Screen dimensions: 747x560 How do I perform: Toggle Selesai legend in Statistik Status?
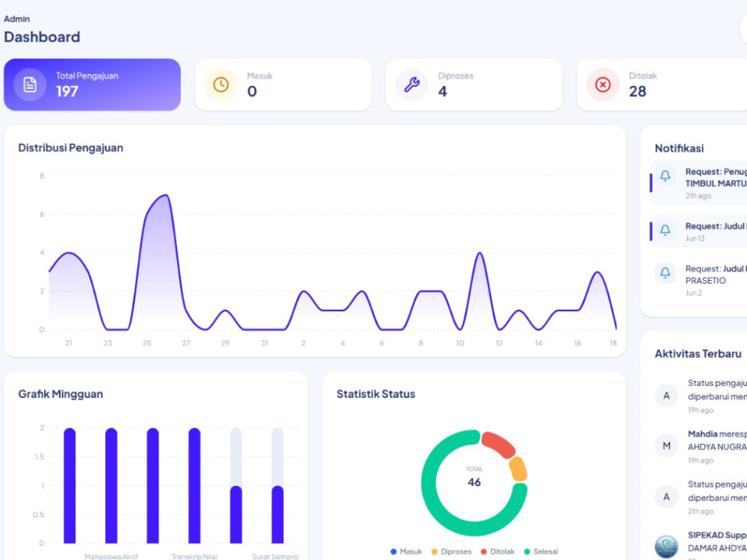(541, 552)
